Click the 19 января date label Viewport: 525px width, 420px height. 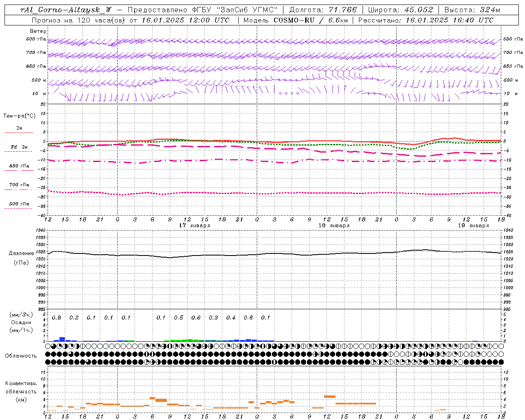click(x=473, y=225)
